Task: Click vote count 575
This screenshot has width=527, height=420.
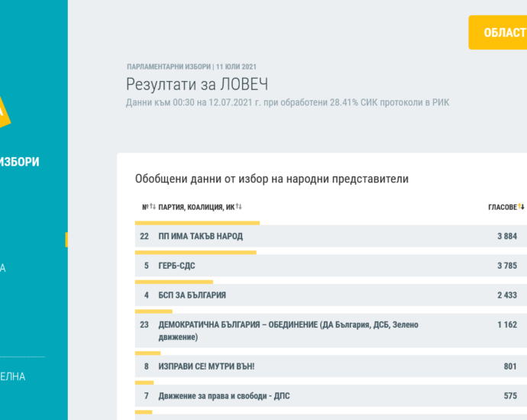Action: (510, 396)
